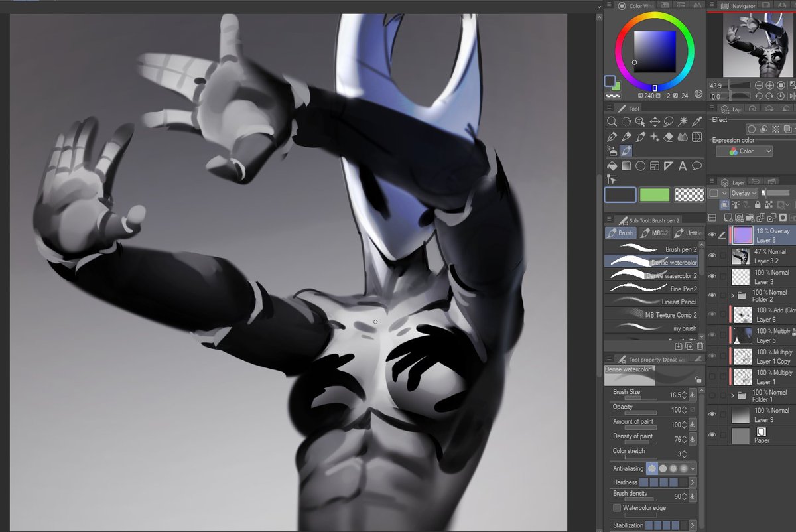Screen dimensions: 796x532
Task: Select the dark main color swatch
Action: (x=620, y=194)
